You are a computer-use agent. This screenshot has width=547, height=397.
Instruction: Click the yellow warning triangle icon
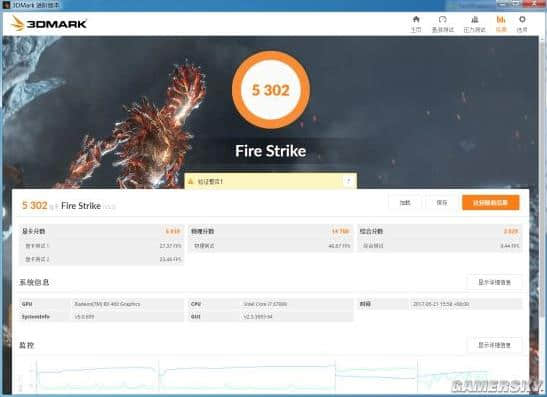[x=190, y=181]
